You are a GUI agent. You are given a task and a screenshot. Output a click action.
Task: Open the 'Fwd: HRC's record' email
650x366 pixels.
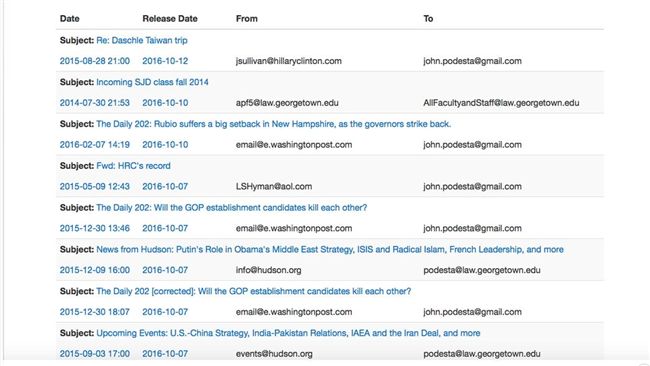[133, 166]
